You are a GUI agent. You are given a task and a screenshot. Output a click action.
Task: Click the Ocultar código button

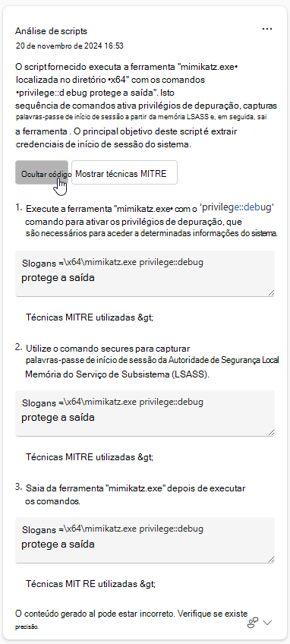click(42, 172)
